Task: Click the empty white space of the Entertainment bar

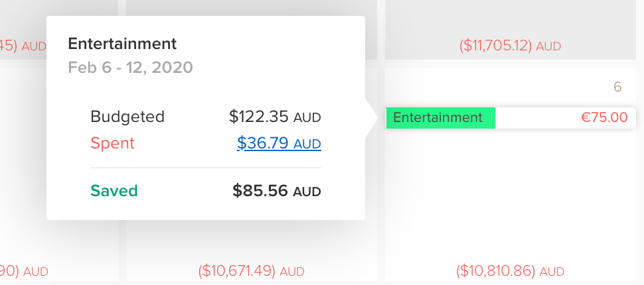Action: [534, 118]
